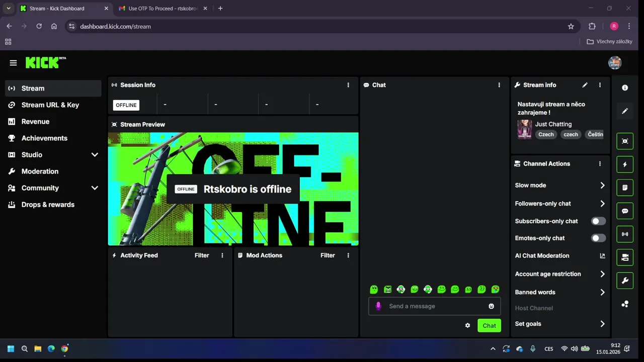Open Mod Actions three-dot menu
Image resolution: width=644 pixels, height=362 pixels.
click(x=348, y=255)
